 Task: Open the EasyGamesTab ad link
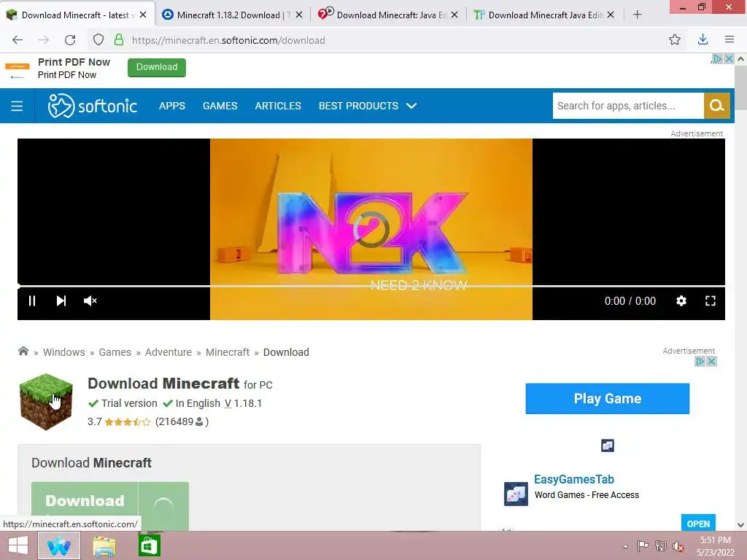coord(573,479)
